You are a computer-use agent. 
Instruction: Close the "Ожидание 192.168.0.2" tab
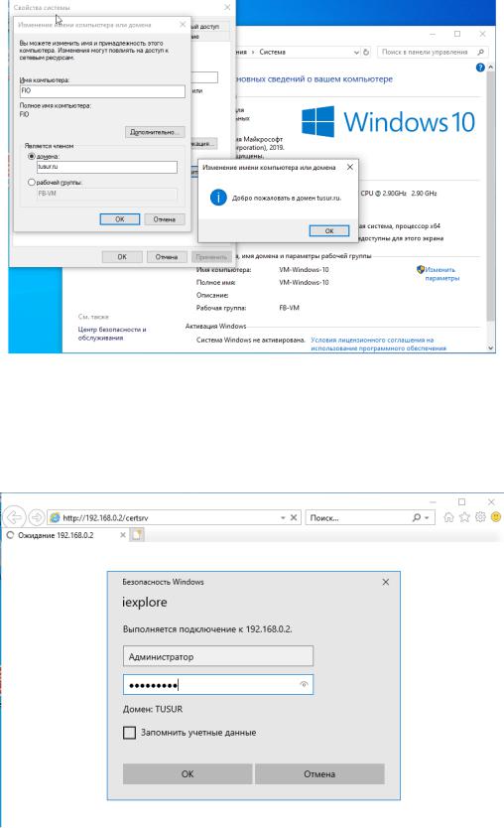(122, 535)
